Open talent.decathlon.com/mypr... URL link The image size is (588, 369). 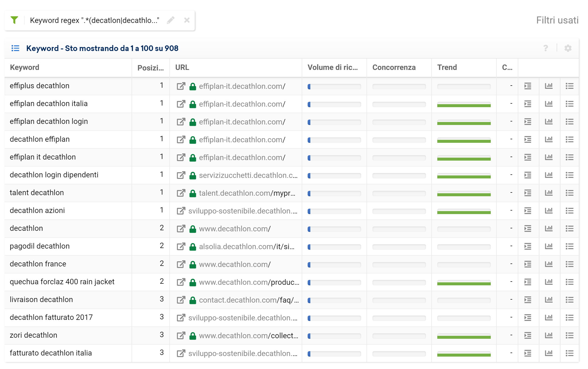pos(247,193)
